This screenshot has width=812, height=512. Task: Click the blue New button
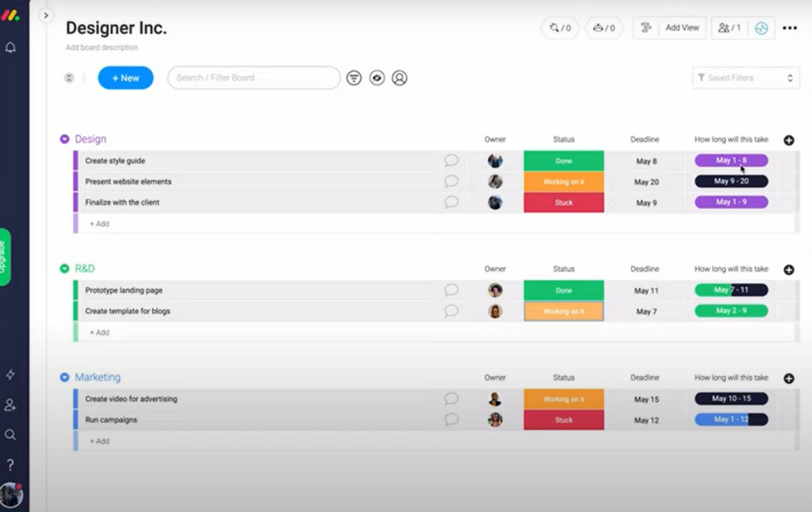pos(125,78)
